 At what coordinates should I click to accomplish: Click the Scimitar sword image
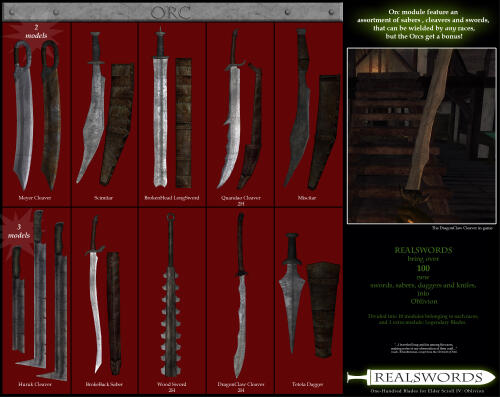pyautogui.click(x=92, y=107)
